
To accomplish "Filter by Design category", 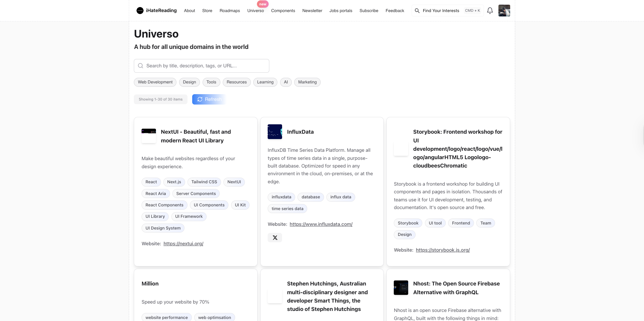I will point(190,82).
